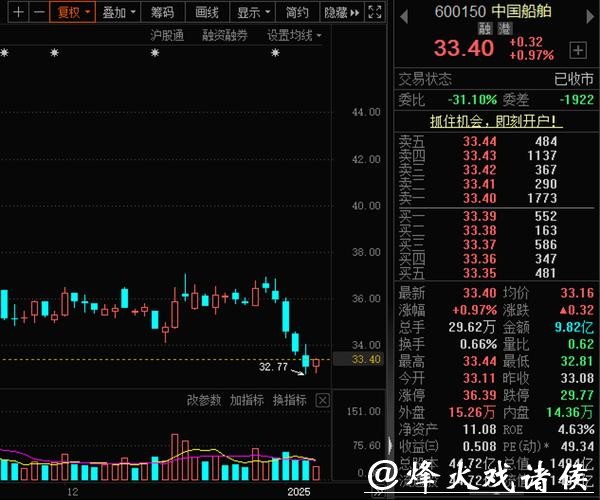Toggle fullscreen chart view icon

[374, 12]
